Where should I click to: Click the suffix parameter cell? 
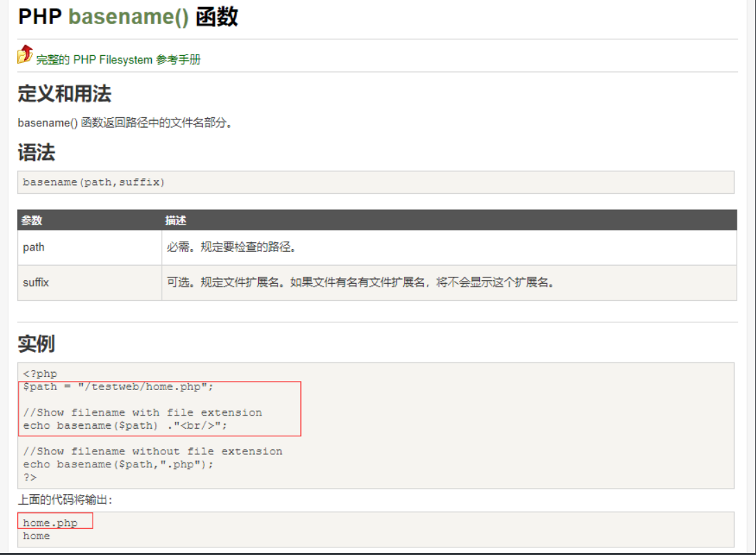[x=90, y=282]
